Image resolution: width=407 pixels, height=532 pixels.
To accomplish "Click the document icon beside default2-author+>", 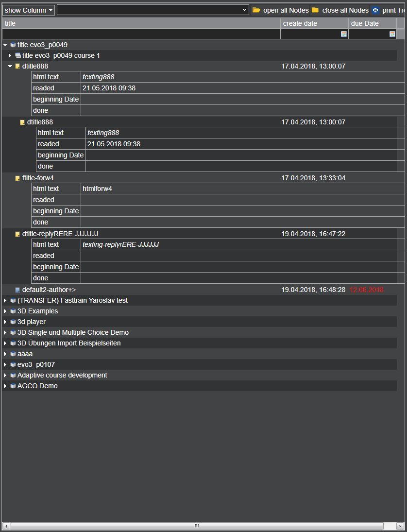I will (18, 290).
